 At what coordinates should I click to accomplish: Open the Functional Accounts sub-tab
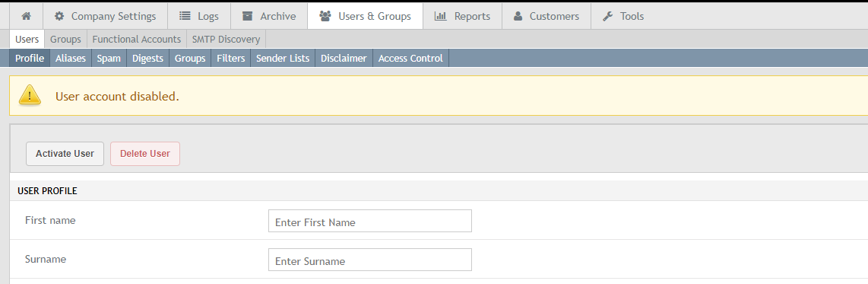click(137, 40)
